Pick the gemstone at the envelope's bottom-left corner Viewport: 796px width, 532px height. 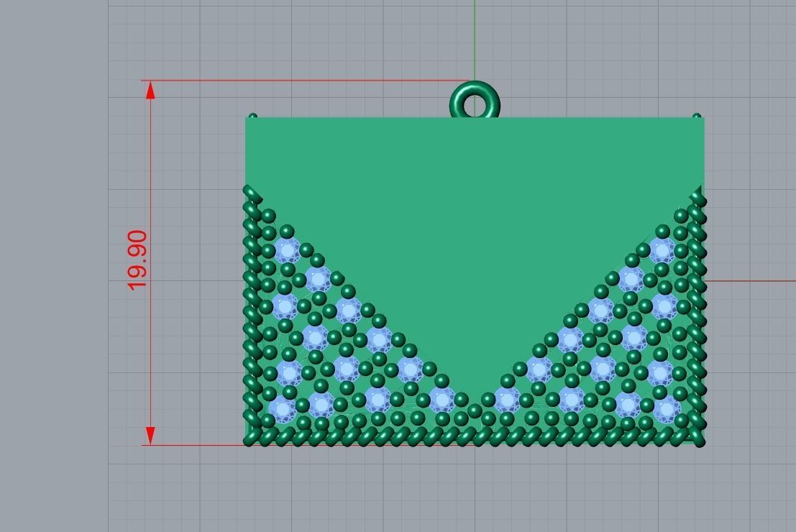coord(283,409)
